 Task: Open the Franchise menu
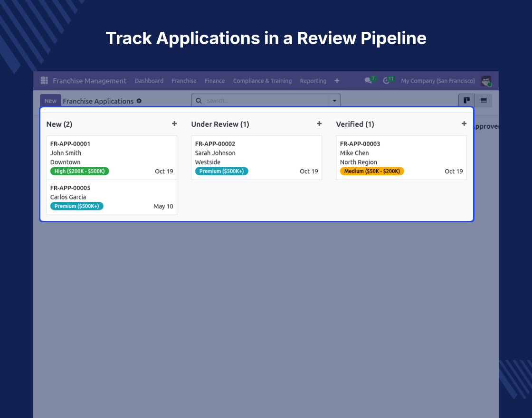184,81
